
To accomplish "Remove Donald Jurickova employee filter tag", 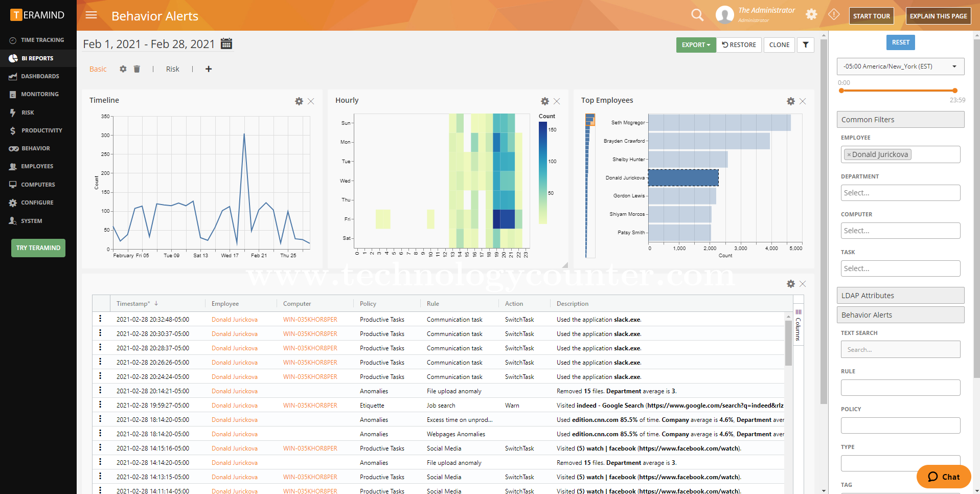I will point(849,155).
